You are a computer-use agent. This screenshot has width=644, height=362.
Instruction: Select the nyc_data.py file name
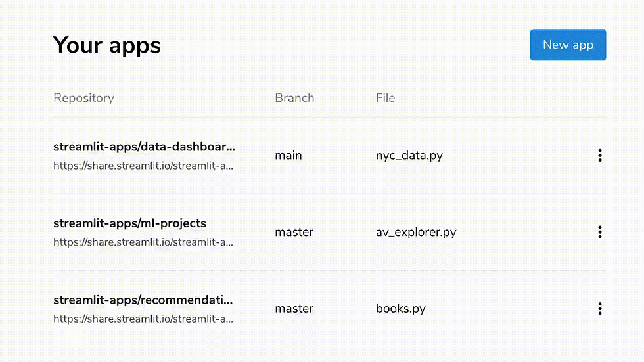pyautogui.click(x=409, y=156)
